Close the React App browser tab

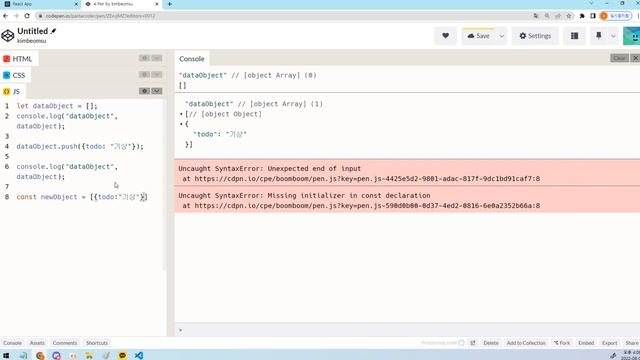coord(76,4)
